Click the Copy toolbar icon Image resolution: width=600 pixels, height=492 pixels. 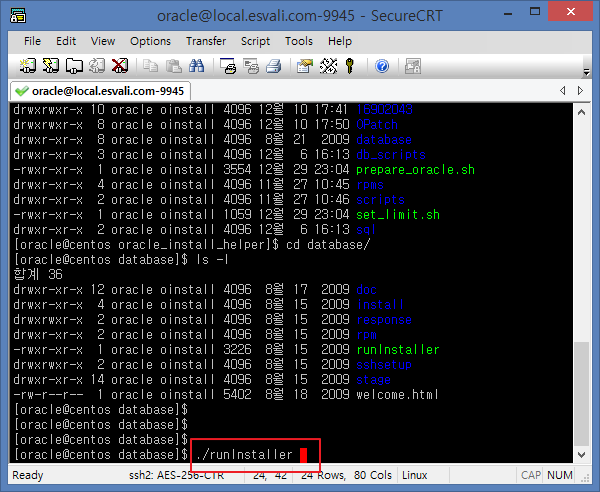(x=150, y=66)
